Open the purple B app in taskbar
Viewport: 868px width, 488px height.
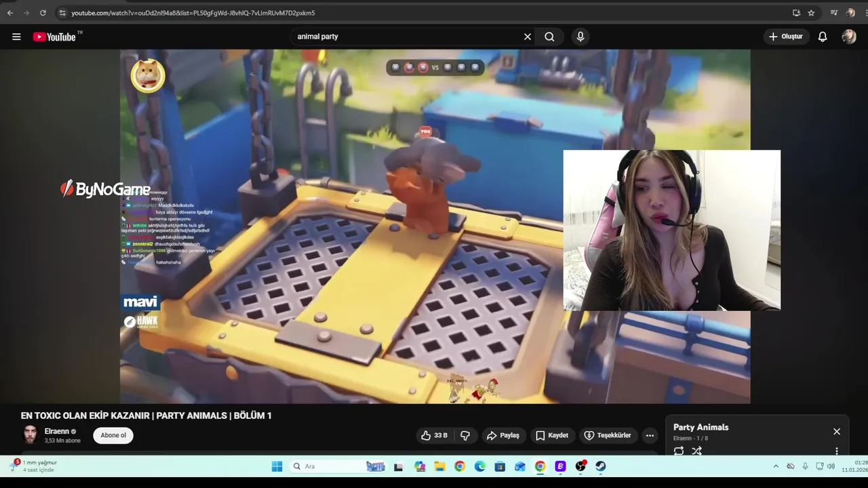(x=560, y=466)
